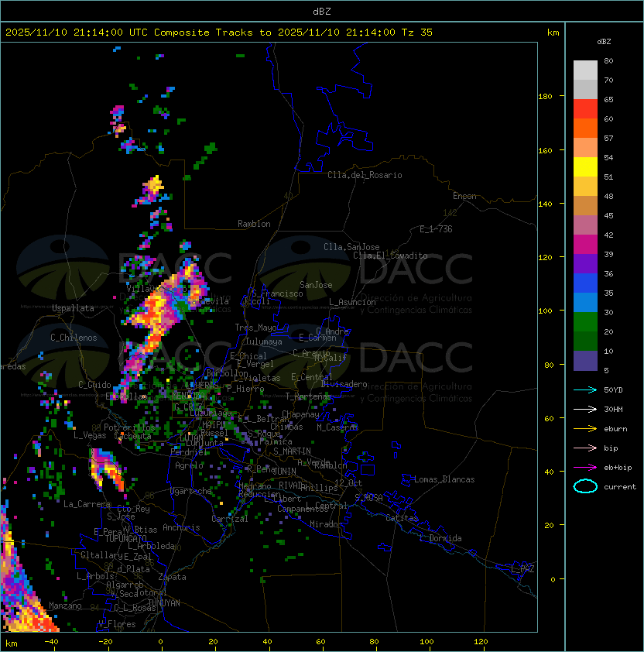Click the pink bip arrow legend icon

coord(585,448)
